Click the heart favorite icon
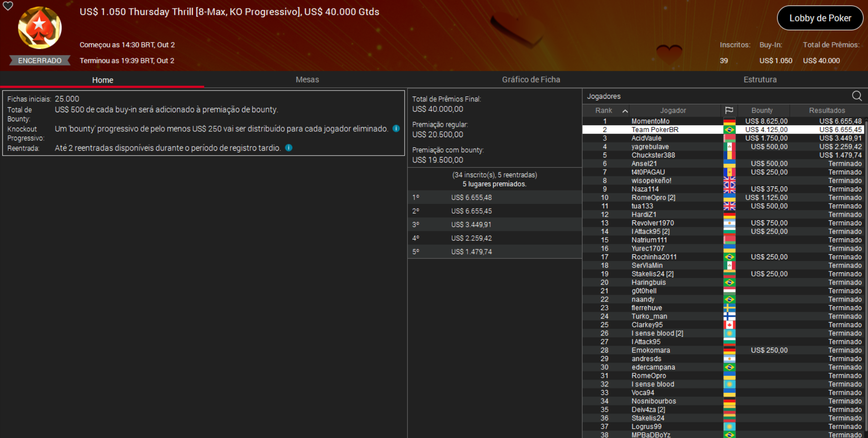Image resolution: width=868 pixels, height=438 pixels. click(x=8, y=6)
